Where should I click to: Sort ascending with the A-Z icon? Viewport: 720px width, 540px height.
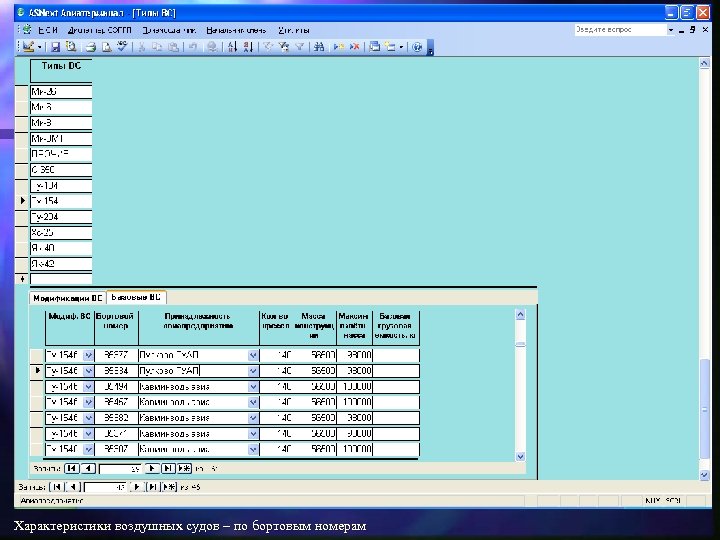click(x=232, y=47)
